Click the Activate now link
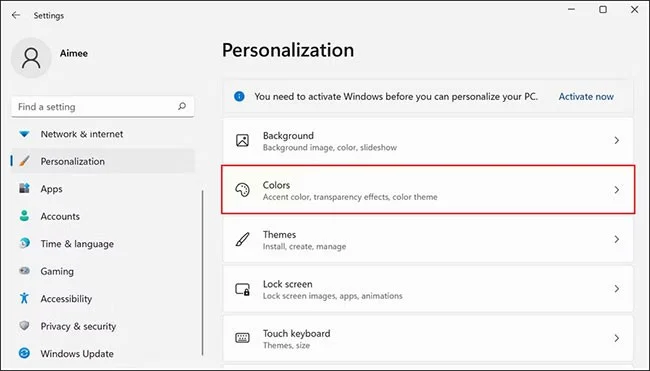 (586, 97)
